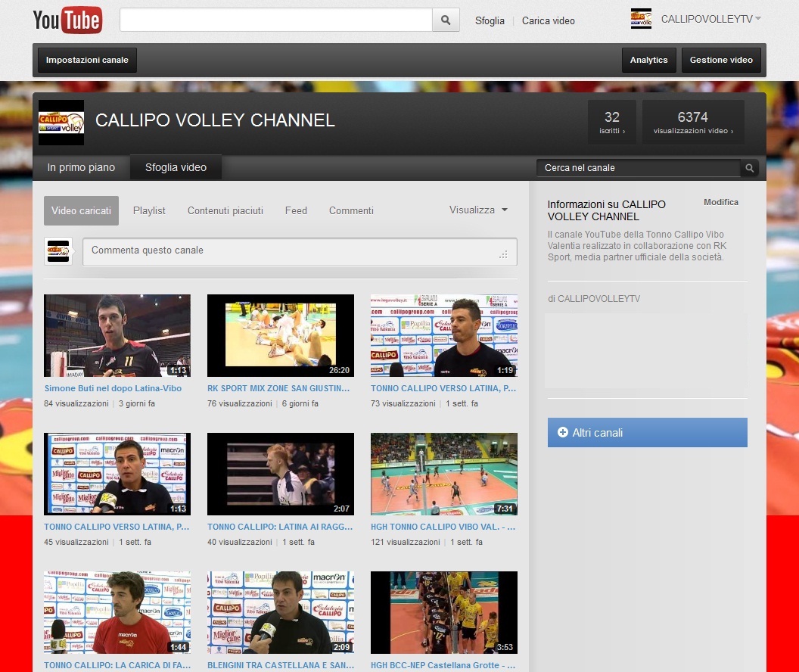This screenshot has width=799, height=672.
Task: Switch to the Sfoglia video tab
Action: click(x=176, y=166)
